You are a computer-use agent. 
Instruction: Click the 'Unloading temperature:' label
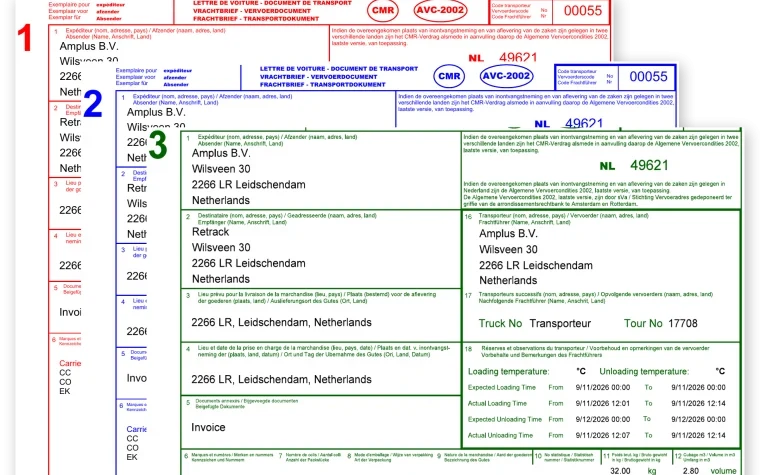[x=644, y=372]
